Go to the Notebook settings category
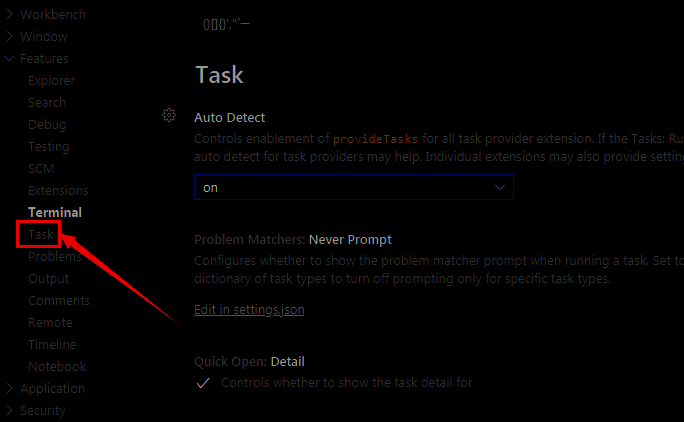The width and height of the screenshot is (684, 422). pyautogui.click(x=57, y=367)
